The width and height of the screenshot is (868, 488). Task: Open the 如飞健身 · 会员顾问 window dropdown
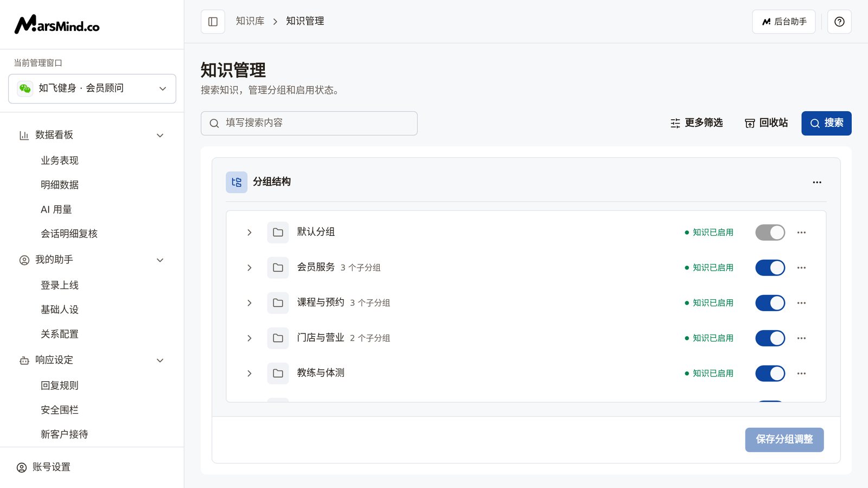coord(92,88)
